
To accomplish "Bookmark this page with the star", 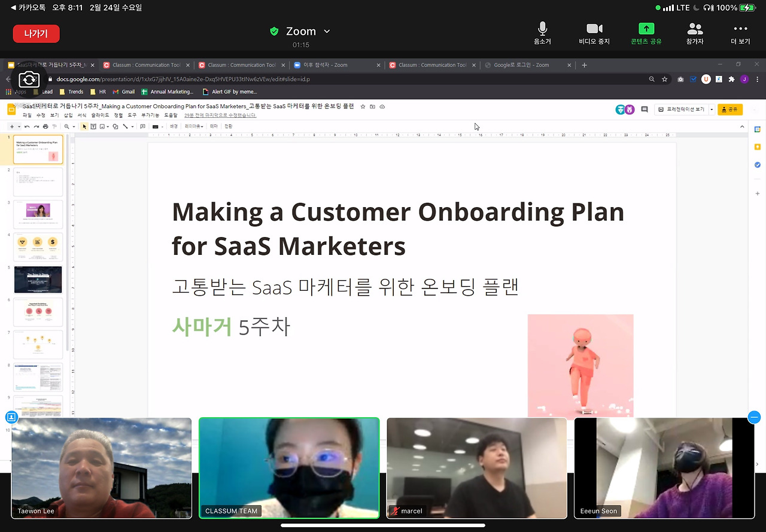I will point(664,79).
